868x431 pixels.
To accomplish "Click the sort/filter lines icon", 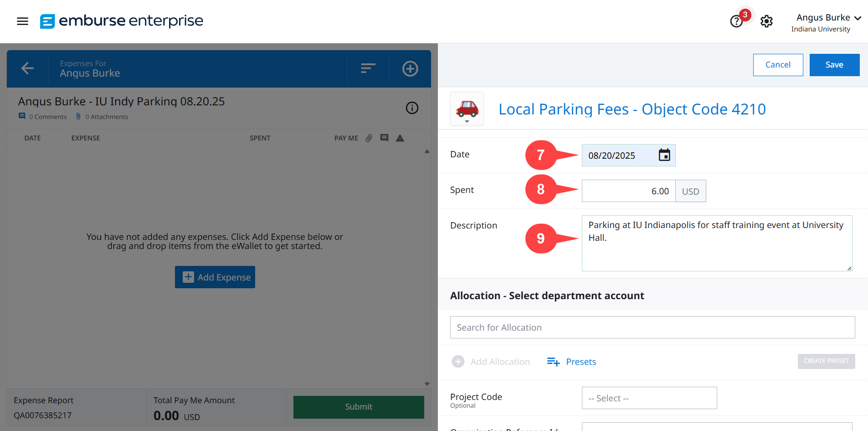I will (368, 68).
